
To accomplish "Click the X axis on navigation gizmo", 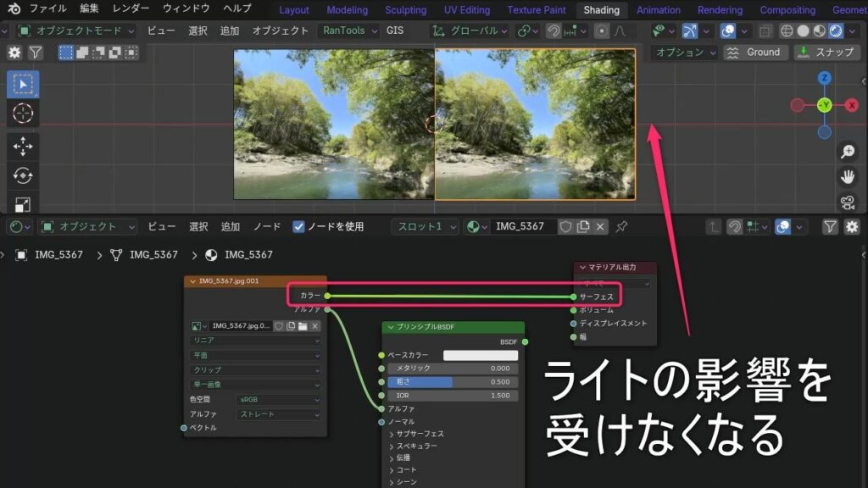I will 851,104.
